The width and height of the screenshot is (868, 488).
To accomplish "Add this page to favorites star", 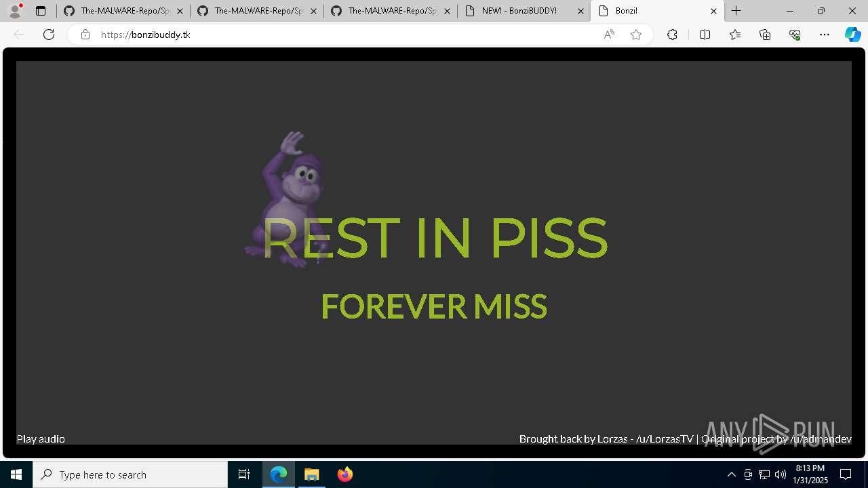I will (x=636, y=35).
